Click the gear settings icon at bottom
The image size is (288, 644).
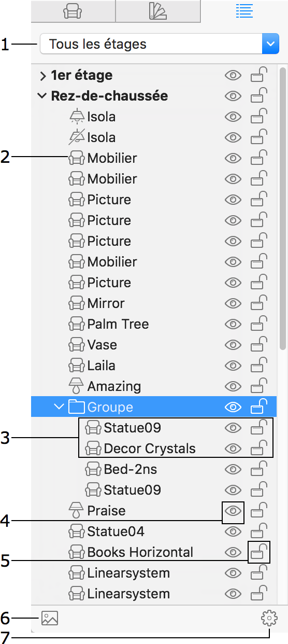pyautogui.click(x=269, y=618)
